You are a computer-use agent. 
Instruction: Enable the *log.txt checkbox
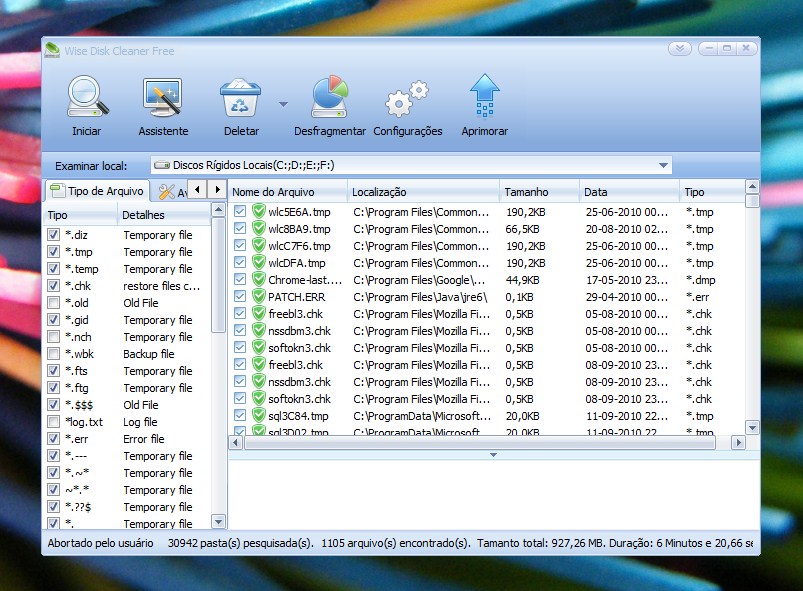coord(53,421)
